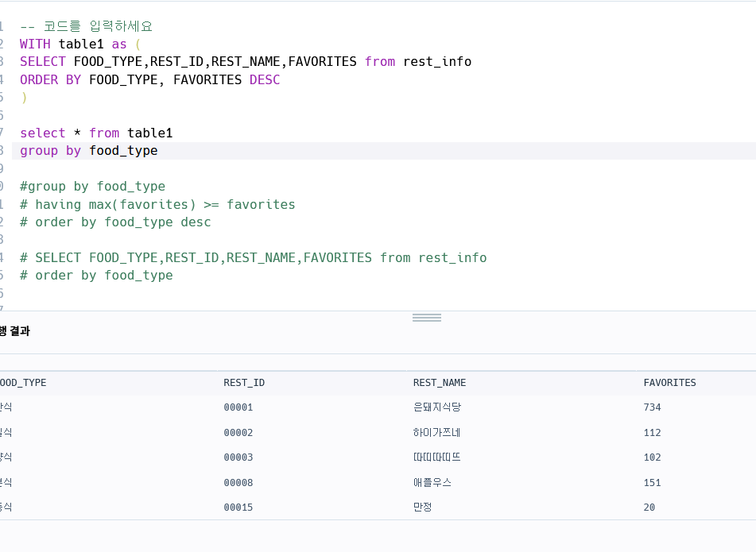Click the commented '# SELECT FOOD_TYPE' line
The width and height of the screenshot is (756, 552).
click(x=253, y=257)
